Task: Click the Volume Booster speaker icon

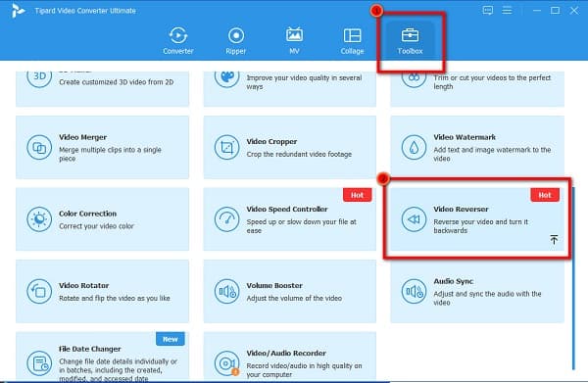Action: point(227,292)
